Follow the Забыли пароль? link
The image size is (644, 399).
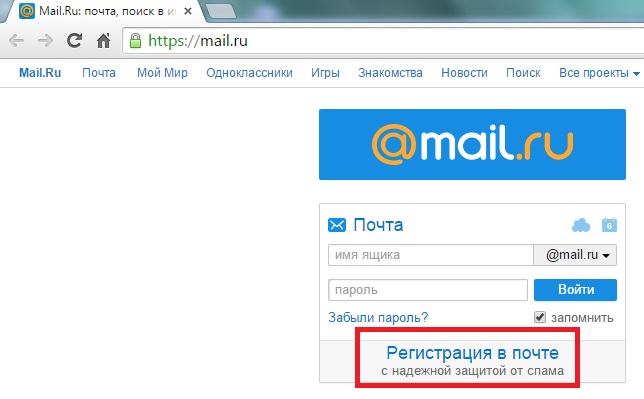pos(378,317)
